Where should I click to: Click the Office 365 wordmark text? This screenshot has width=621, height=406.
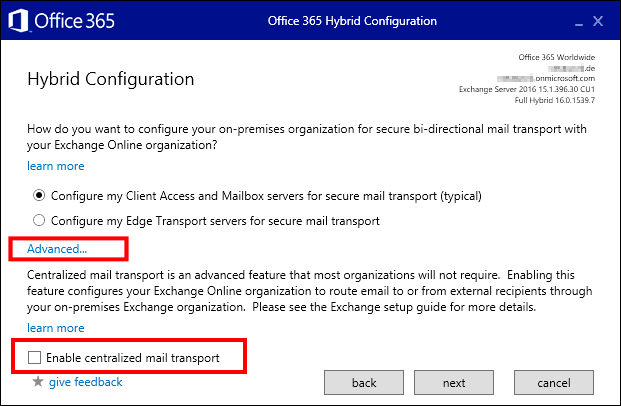tap(74, 21)
